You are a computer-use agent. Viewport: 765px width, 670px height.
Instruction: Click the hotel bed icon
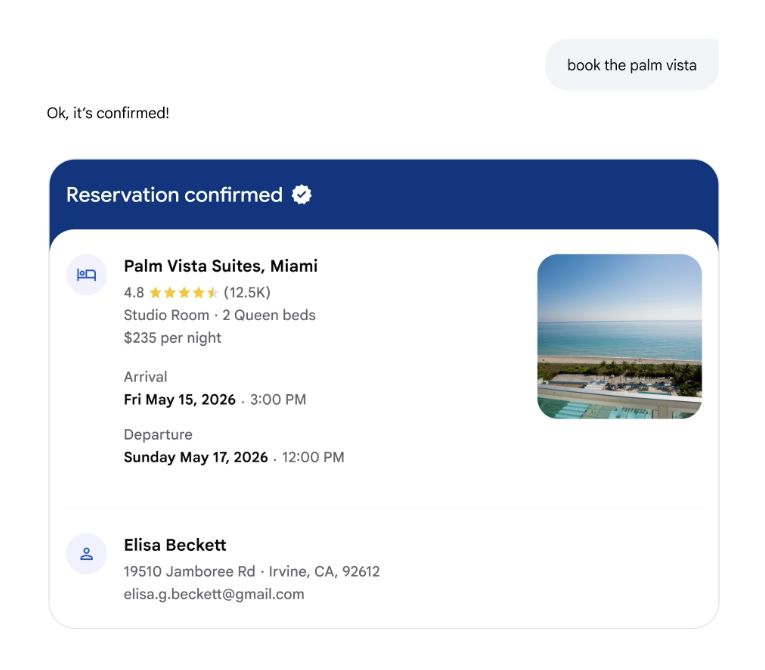87,274
